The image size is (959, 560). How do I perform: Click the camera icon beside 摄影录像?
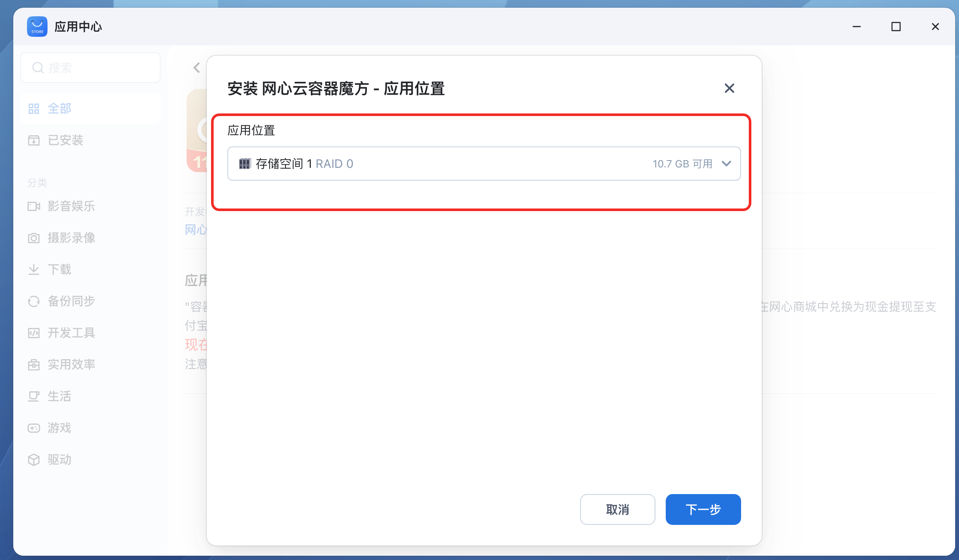pos(34,238)
